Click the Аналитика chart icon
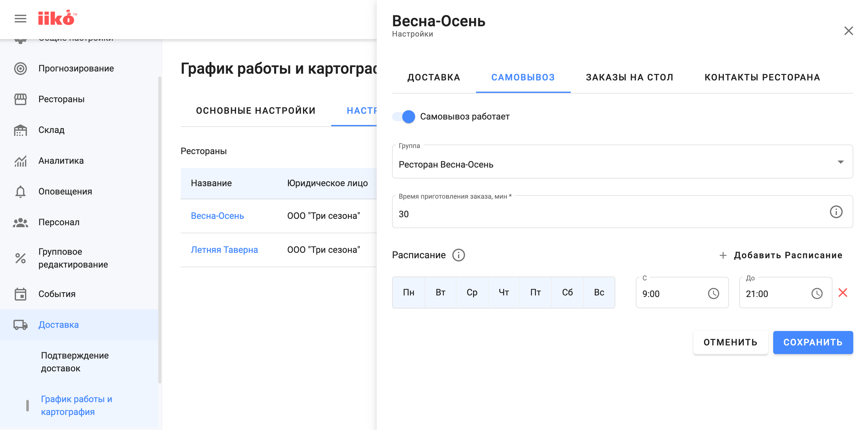Image resolution: width=868 pixels, height=430 pixels. 20,161
